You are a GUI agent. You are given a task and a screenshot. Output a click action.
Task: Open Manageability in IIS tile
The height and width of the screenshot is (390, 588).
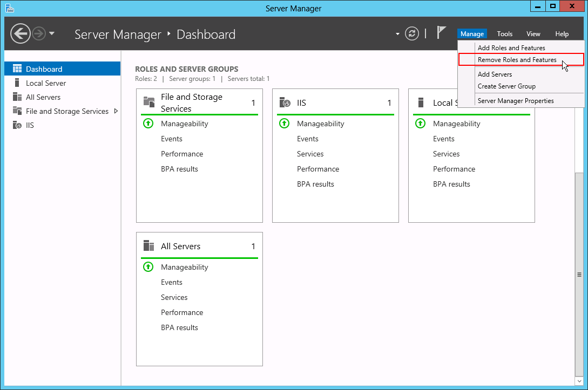pyautogui.click(x=321, y=124)
